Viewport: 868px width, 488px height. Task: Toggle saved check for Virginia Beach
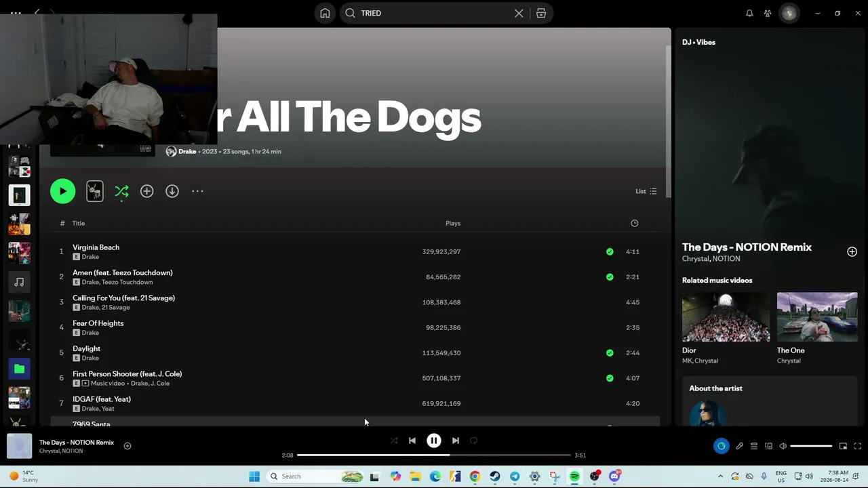[x=610, y=251]
